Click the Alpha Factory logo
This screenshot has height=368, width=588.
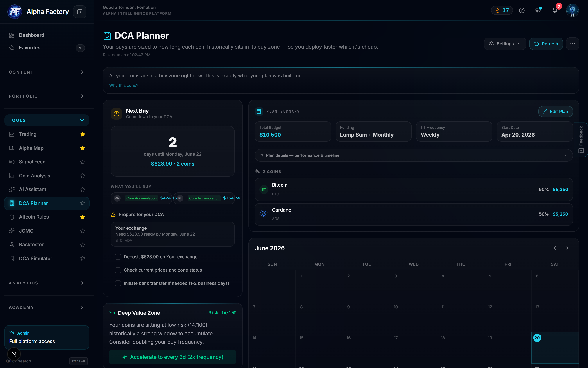(15, 12)
